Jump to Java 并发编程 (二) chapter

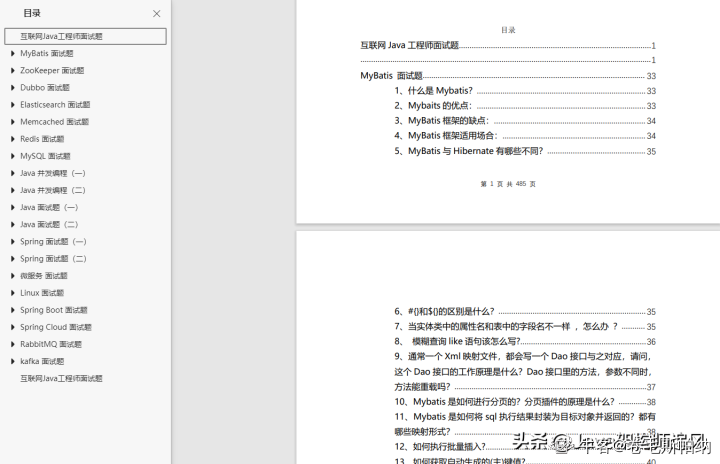point(53,190)
